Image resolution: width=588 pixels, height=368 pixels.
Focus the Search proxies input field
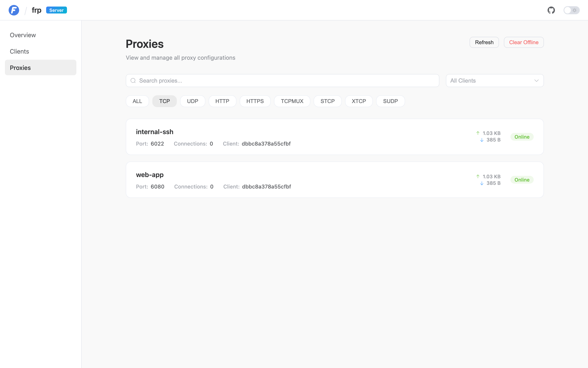point(282,81)
